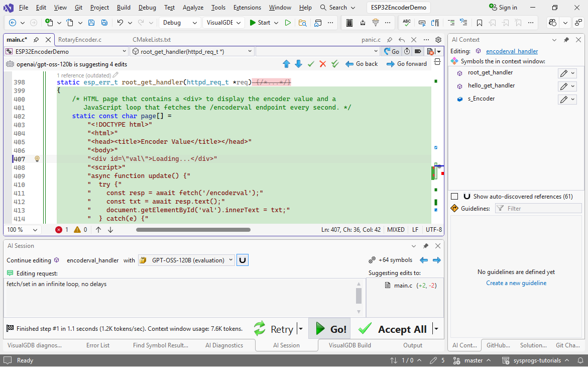Viewport: 588px width, 367px height.
Task: Start without debugging using the outlined play icon
Action: 288,23
